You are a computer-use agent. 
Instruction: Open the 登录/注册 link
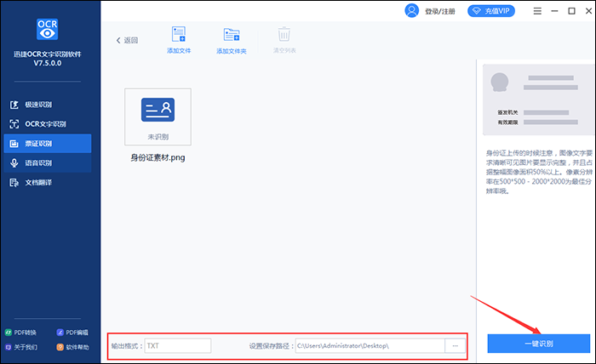point(440,11)
